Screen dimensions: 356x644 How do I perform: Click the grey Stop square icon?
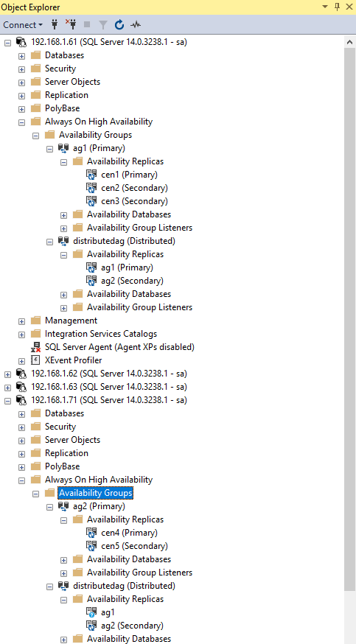87,24
